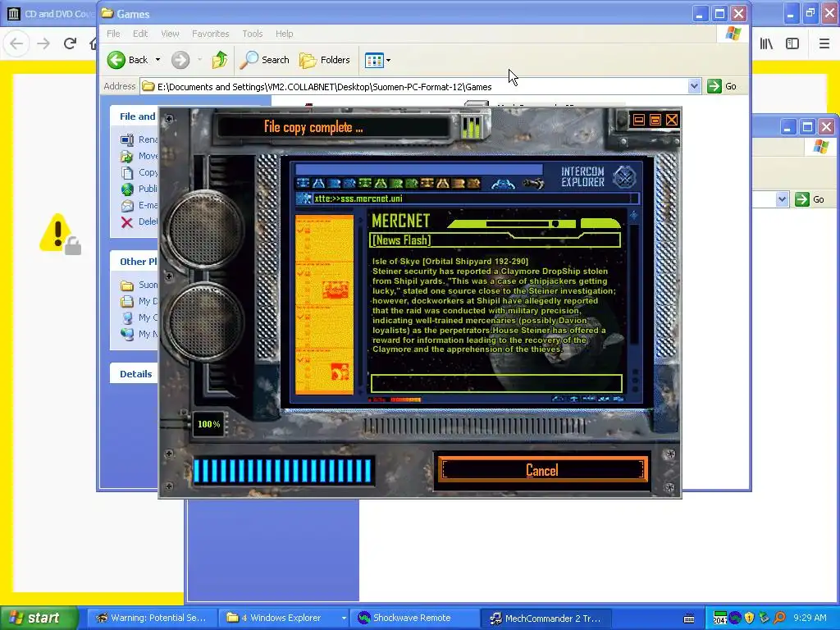
Task: Click Go next to the Games address bar
Action: click(x=723, y=86)
